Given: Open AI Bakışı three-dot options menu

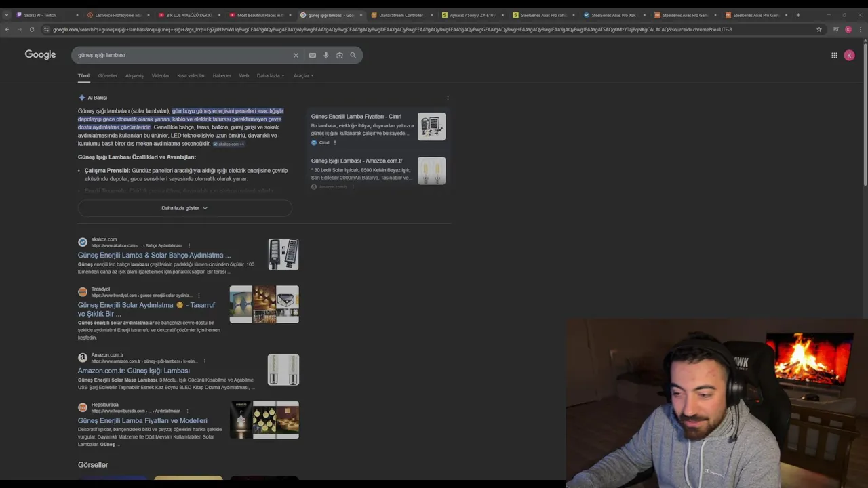Looking at the screenshot, I should click(x=448, y=98).
